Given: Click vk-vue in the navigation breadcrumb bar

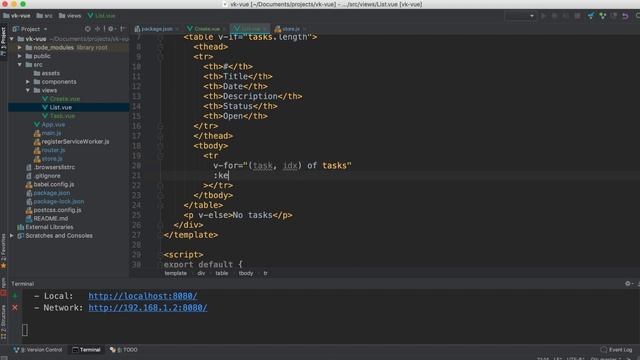Looking at the screenshot, I should (x=17, y=16).
